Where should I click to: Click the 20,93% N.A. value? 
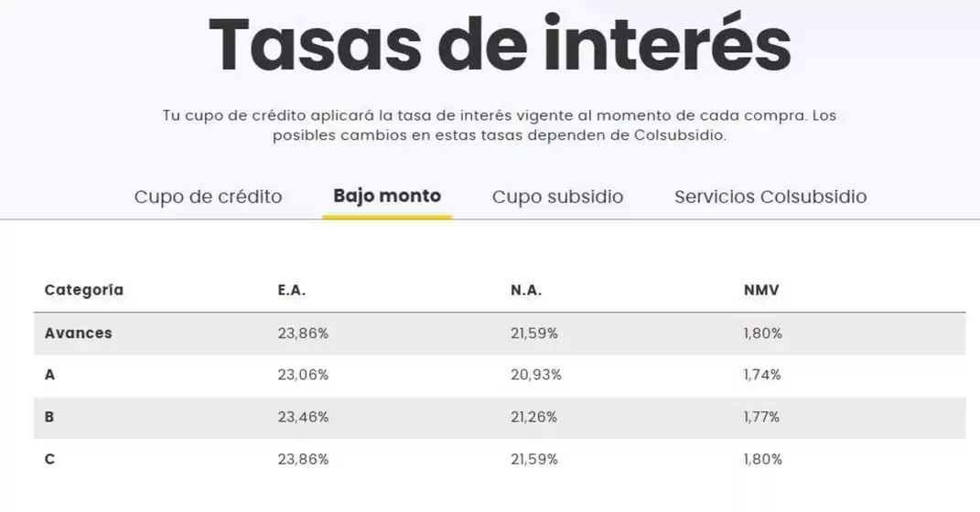click(x=536, y=375)
